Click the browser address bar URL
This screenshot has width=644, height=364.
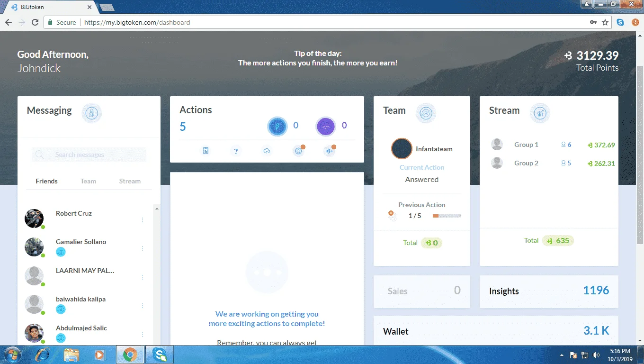137,22
